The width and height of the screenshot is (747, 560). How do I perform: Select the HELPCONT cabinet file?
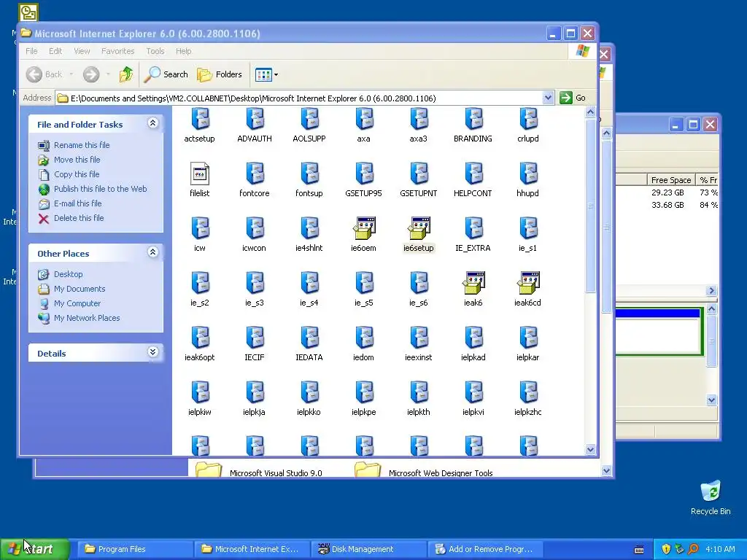[x=473, y=179]
